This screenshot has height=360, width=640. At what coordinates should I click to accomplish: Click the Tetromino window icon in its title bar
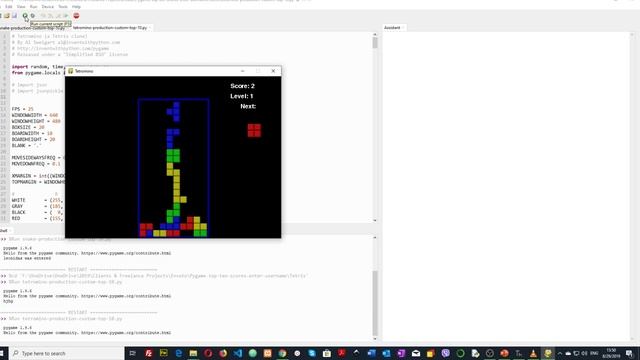click(70, 71)
